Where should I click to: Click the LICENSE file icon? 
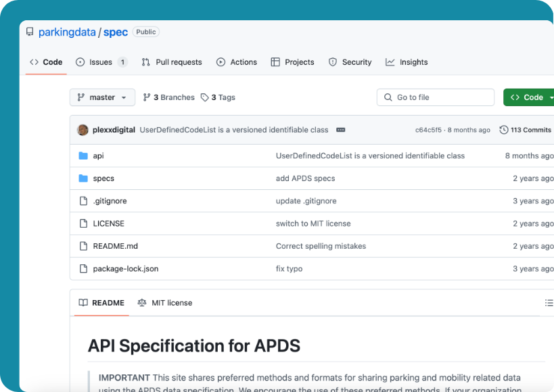[83, 224]
